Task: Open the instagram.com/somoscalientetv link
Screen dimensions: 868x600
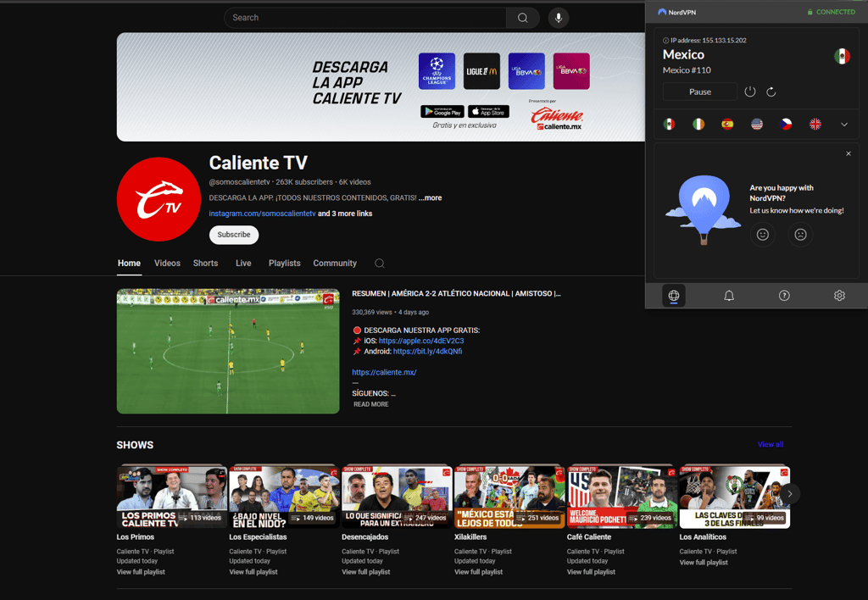Action: (x=263, y=214)
